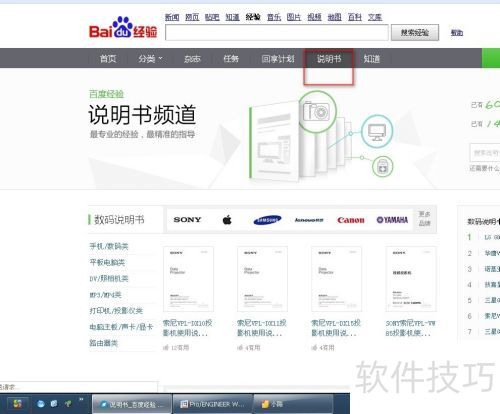Click the 索尼VPL-DX10投影机使用说 title link
This screenshot has height=414, width=500.
(187, 328)
